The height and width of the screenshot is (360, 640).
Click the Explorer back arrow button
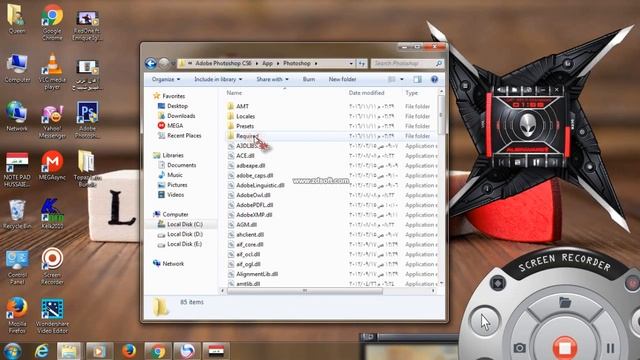pyautogui.click(x=151, y=63)
